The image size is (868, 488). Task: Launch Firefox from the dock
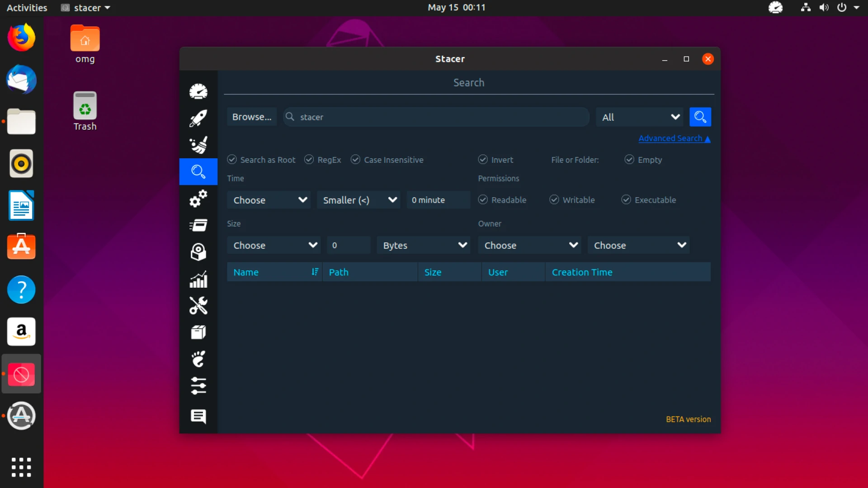(21, 38)
